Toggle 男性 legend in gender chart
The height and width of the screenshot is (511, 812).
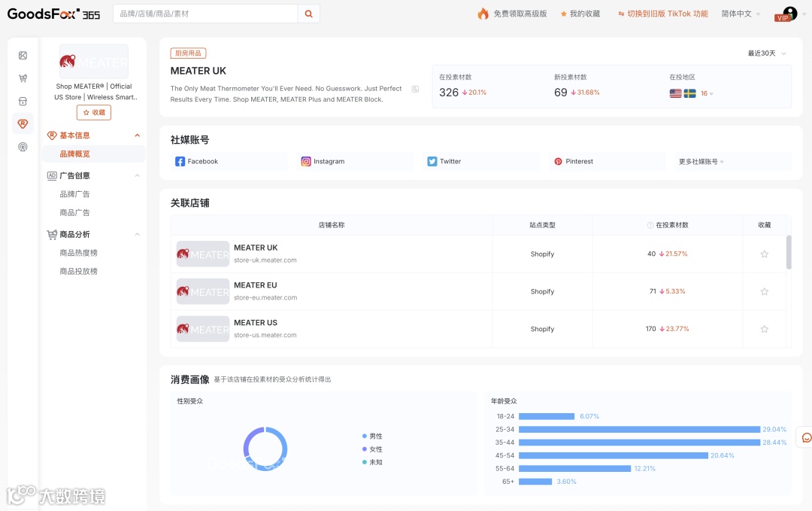tap(372, 436)
